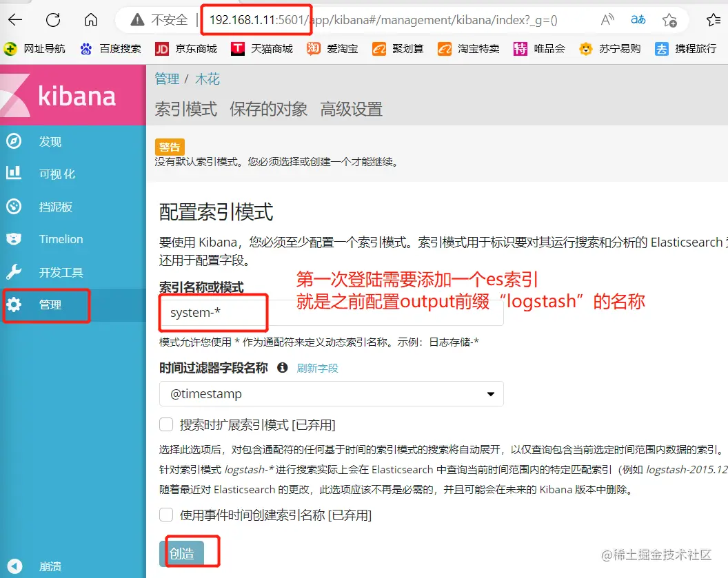Switch to the 保存的对象 tab

coord(268,110)
